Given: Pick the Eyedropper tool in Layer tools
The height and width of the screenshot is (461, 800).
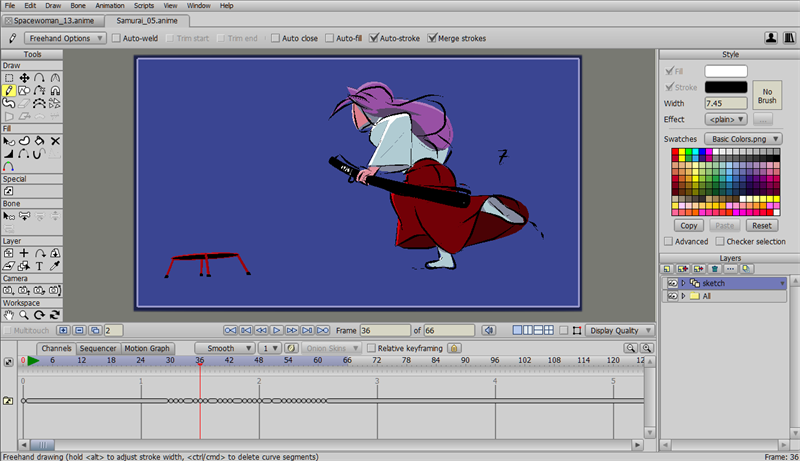Looking at the screenshot, I should [x=55, y=266].
